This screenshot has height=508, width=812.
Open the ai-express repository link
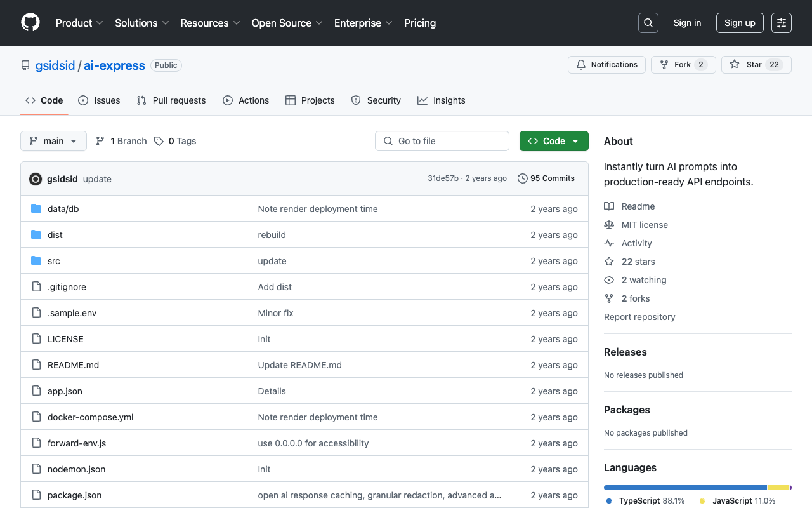click(x=114, y=65)
